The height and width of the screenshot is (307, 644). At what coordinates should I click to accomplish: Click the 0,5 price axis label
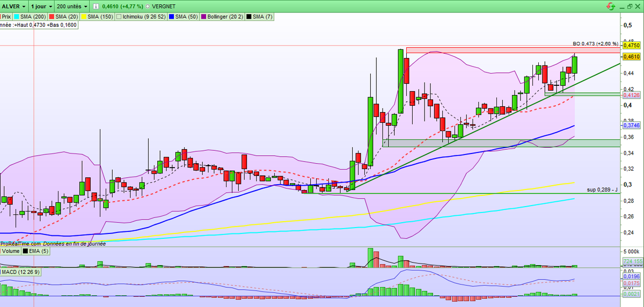click(x=628, y=25)
